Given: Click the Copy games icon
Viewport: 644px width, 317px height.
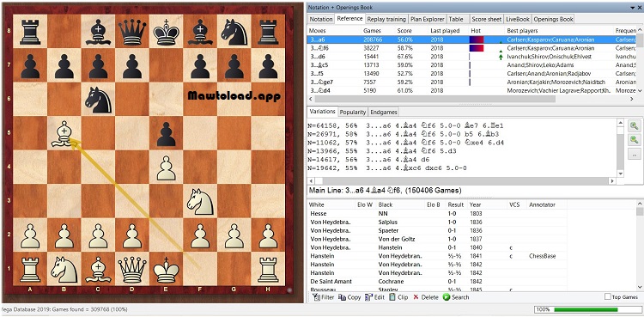Looking at the screenshot, I should tap(342, 297).
